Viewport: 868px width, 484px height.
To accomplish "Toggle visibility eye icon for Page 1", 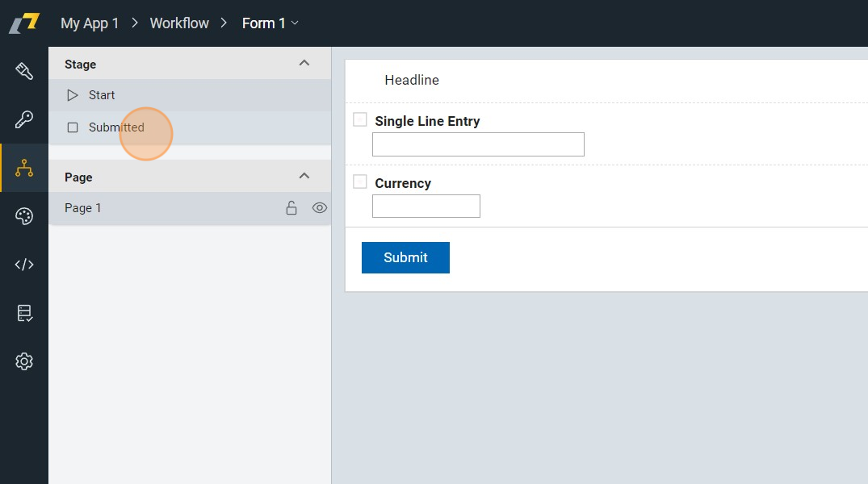I will (320, 208).
